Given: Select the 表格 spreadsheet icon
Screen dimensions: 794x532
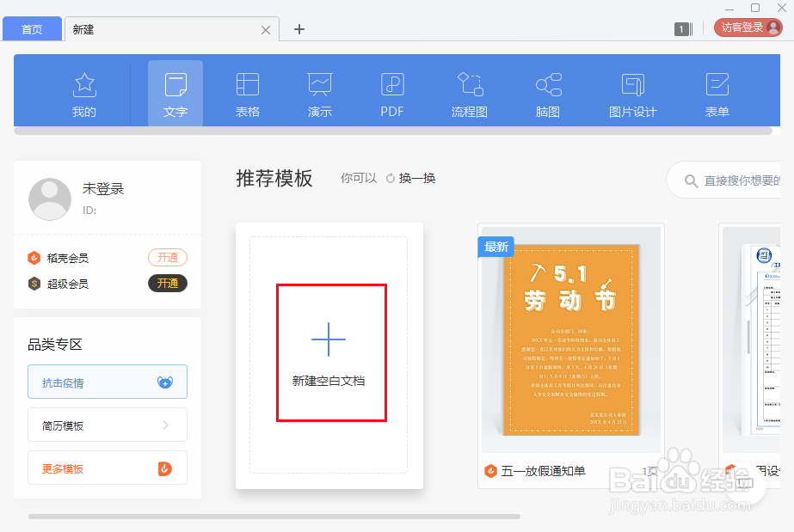Looking at the screenshot, I should 248,95.
